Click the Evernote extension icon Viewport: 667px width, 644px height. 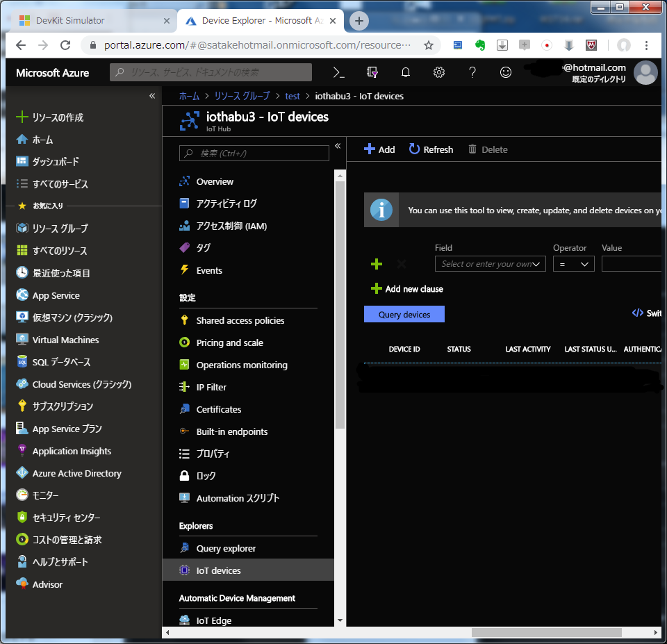coord(480,45)
